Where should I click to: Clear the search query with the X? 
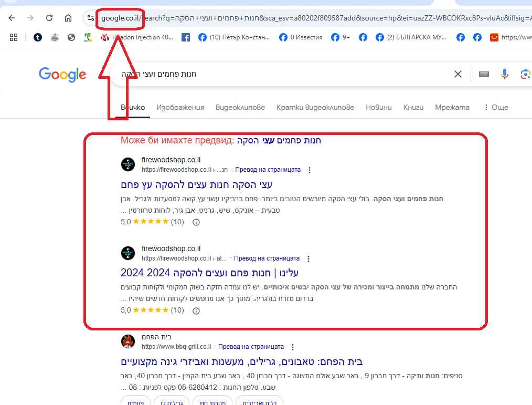(x=457, y=74)
